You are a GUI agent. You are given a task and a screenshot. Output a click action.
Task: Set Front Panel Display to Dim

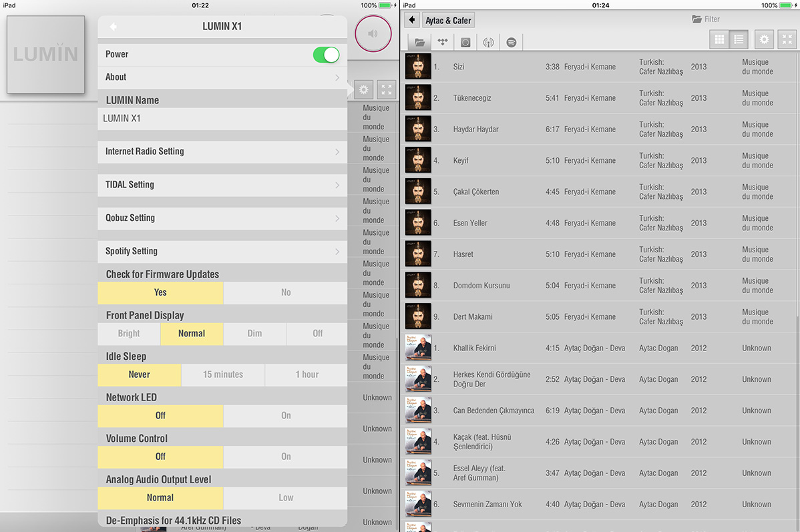[x=254, y=334]
